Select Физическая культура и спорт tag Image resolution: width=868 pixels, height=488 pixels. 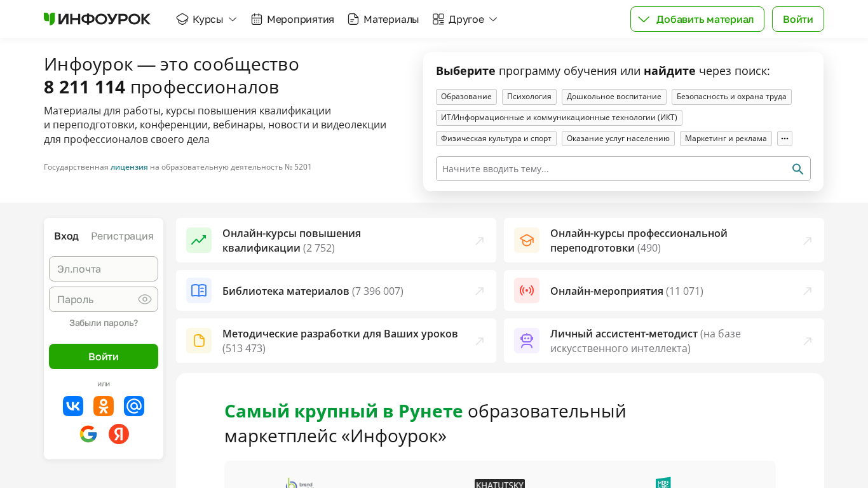[x=496, y=139]
